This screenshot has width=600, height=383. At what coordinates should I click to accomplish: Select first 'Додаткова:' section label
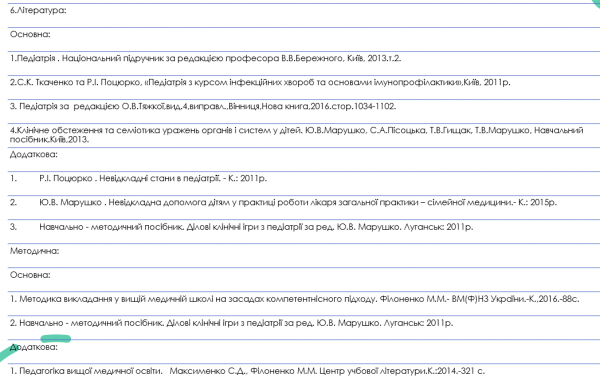[34, 155]
